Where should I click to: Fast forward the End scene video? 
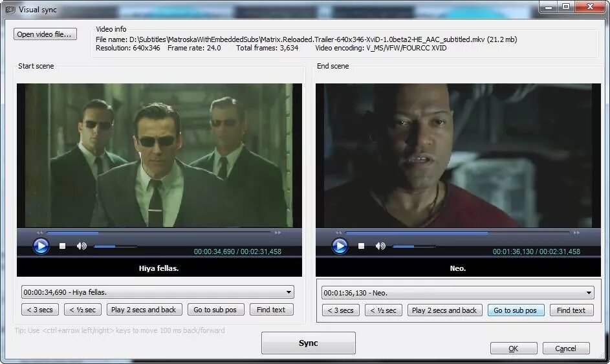576,233
